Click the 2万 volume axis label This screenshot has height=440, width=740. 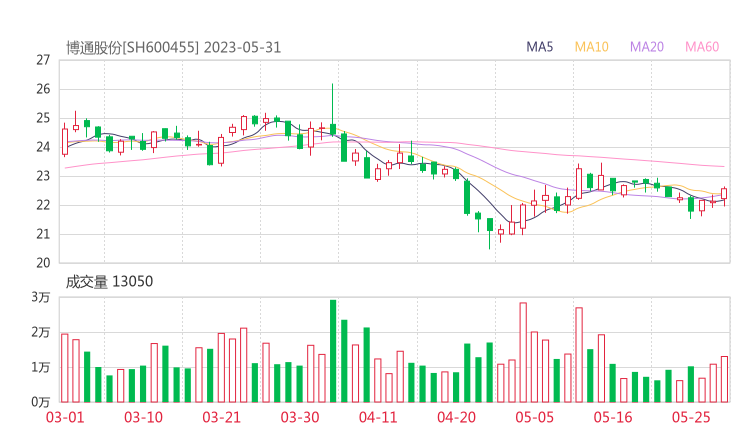(x=41, y=332)
